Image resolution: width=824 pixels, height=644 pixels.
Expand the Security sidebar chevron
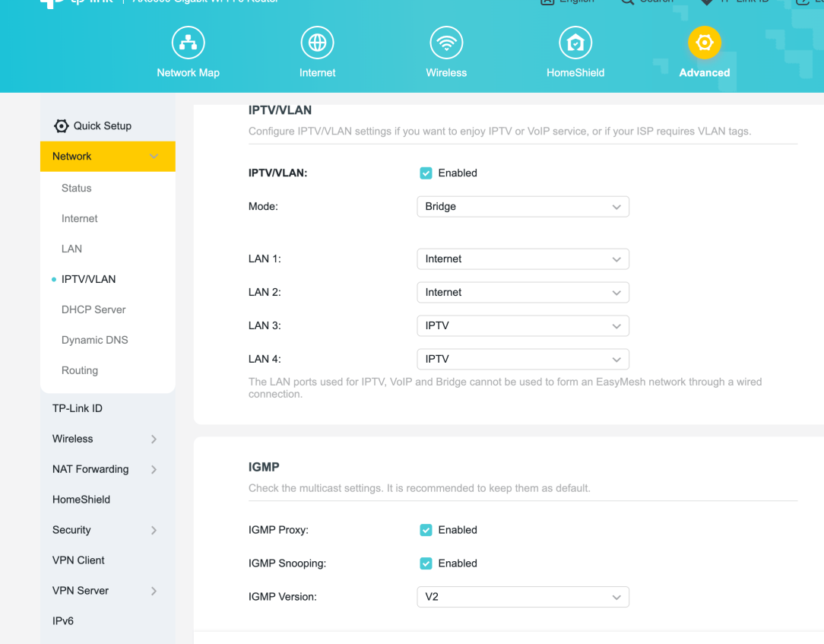pyautogui.click(x=154, y=530)
